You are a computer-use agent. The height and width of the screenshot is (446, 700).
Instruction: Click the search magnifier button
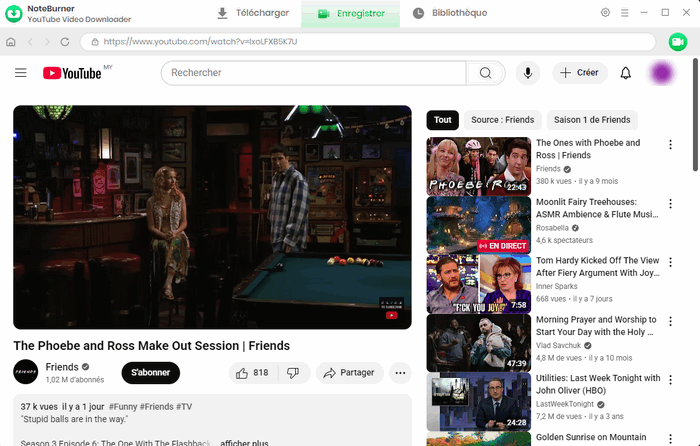485,73
